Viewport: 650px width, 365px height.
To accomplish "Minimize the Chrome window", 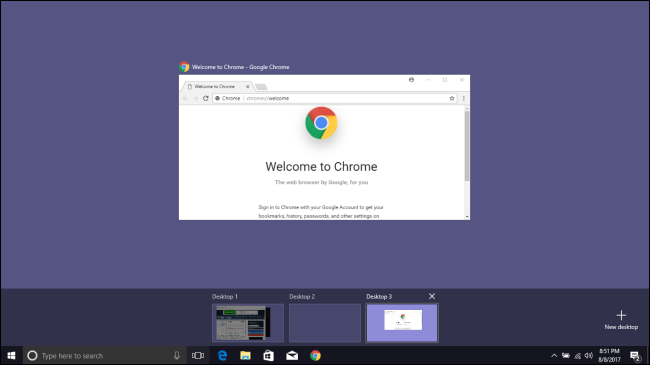I will click(x=429, y=80).
